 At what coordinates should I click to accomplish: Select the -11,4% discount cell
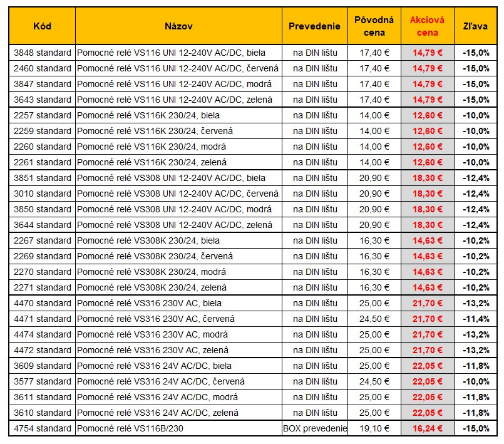tap(476, 319)
